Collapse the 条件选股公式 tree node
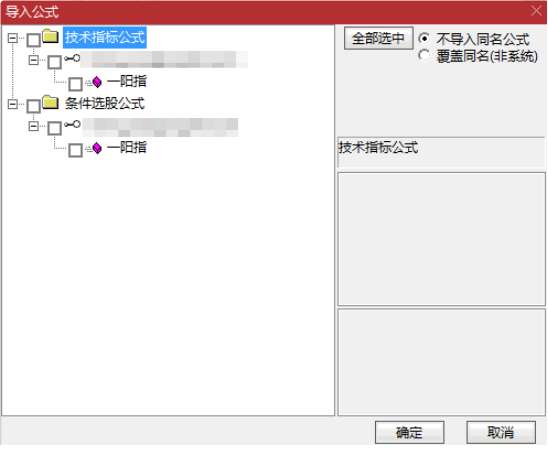This screenshot has width=548, height=450. pyautogui.click(x=13, y=104)
